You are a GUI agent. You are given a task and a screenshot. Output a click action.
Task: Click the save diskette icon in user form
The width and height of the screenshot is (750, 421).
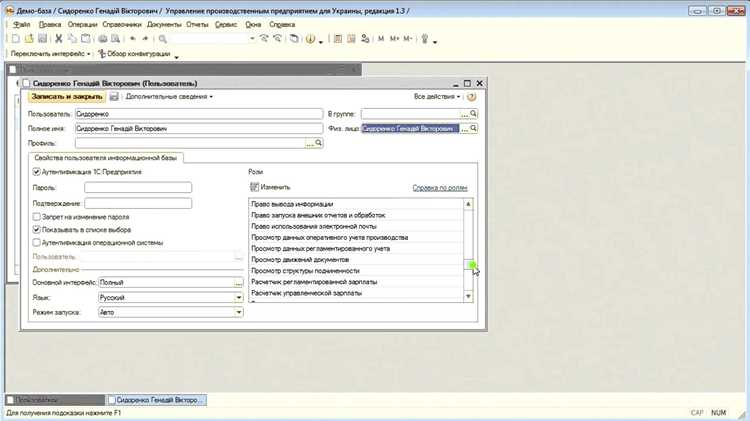pyautogui.click(x=114, y=97)
